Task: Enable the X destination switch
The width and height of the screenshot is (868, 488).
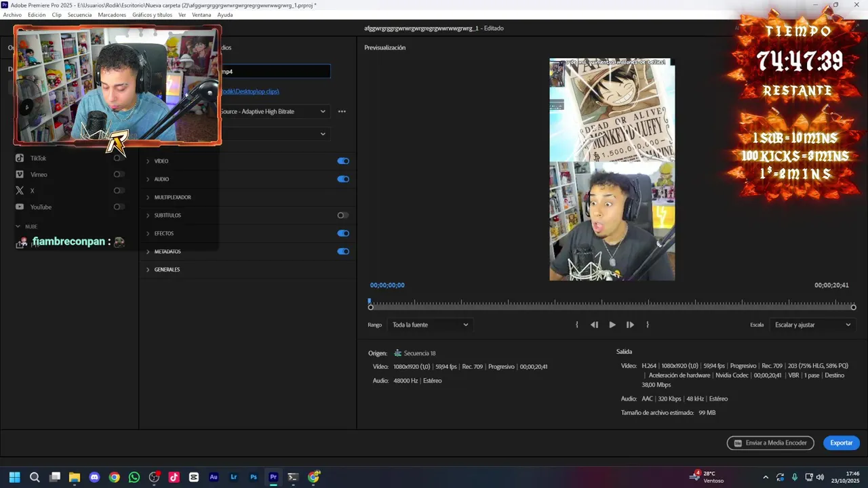Action: [x=119, y=190]
